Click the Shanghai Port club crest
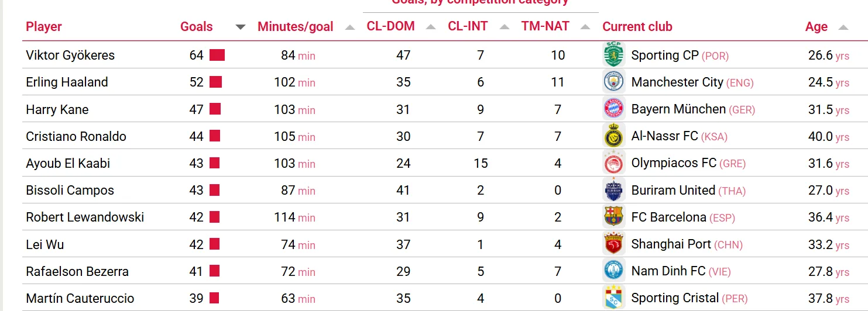The height and width of the screenshot is (311, 868). (614, 244)
